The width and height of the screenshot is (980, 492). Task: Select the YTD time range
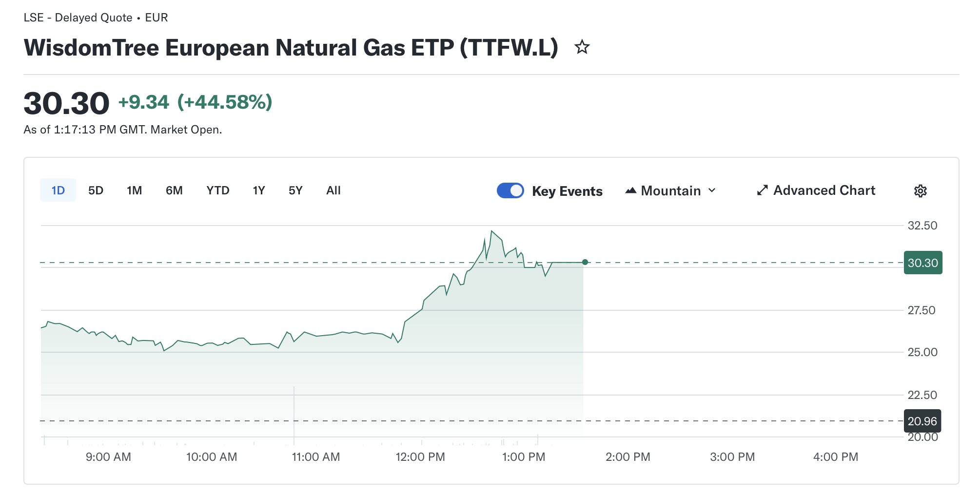pos(218,190)
